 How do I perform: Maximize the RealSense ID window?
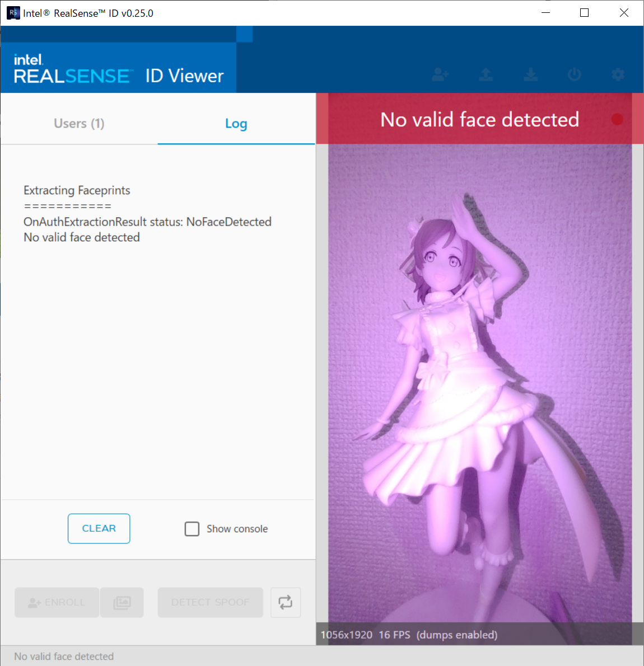585,13
